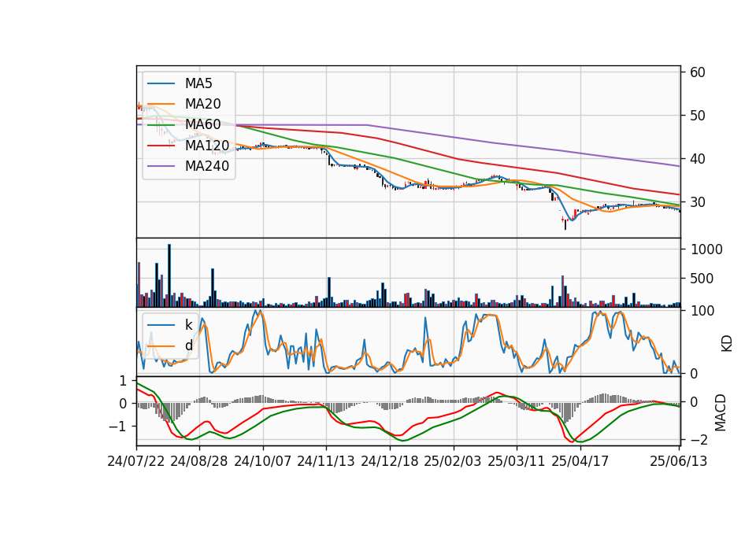Screen dimensions: 756x543
Task: Click the MA60 legend label
Action: click(x=202, y=125)
